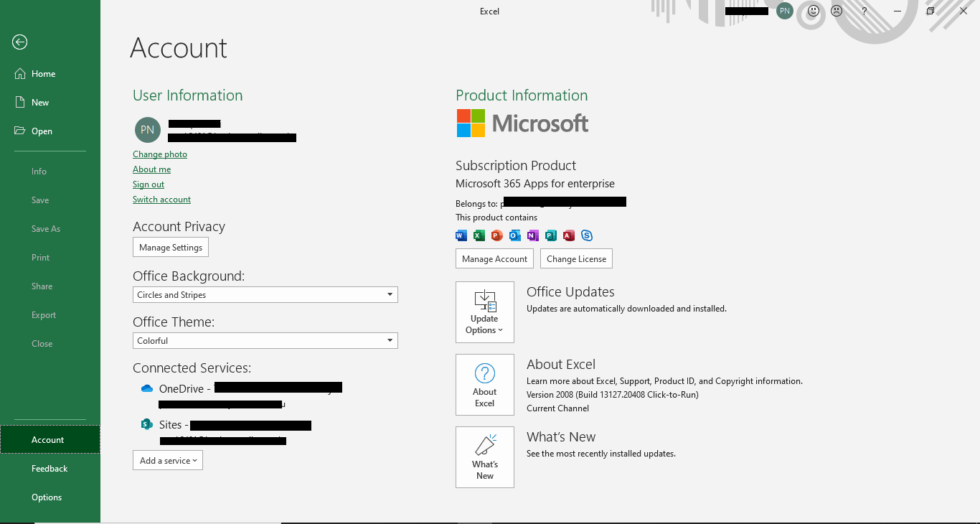The width and height of the screenshot is (980, 524).
Task: Click the Manage Settings button
Action: 171,247
